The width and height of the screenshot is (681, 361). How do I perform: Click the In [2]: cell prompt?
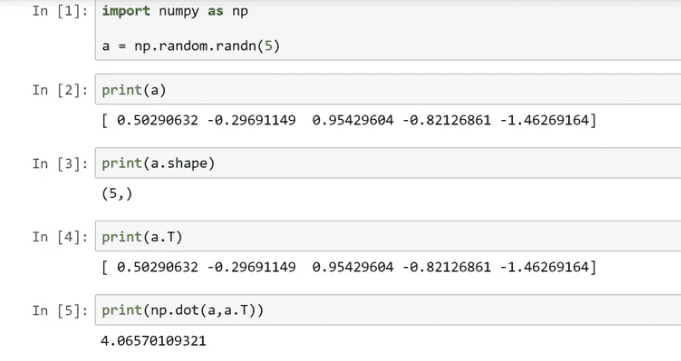coord(60,90)
